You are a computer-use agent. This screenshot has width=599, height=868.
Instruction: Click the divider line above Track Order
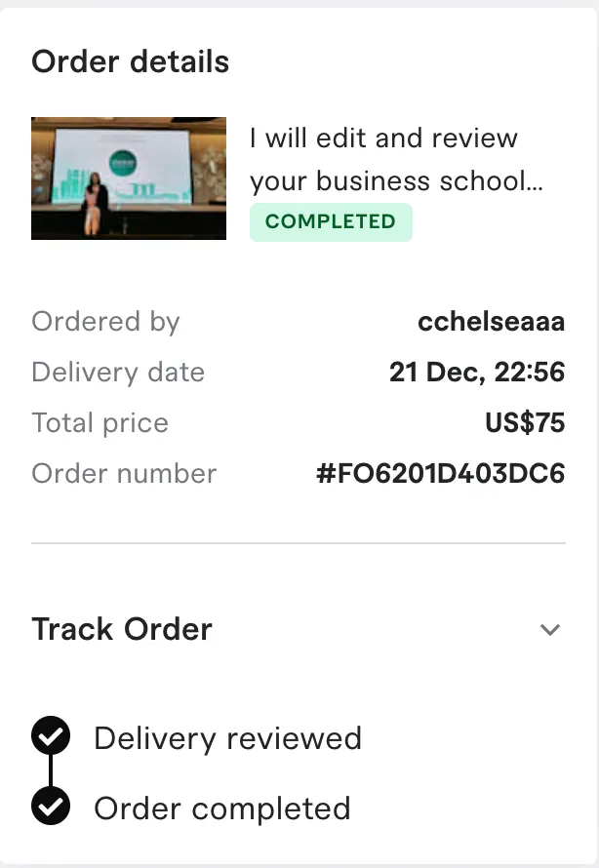pos(299,542)
